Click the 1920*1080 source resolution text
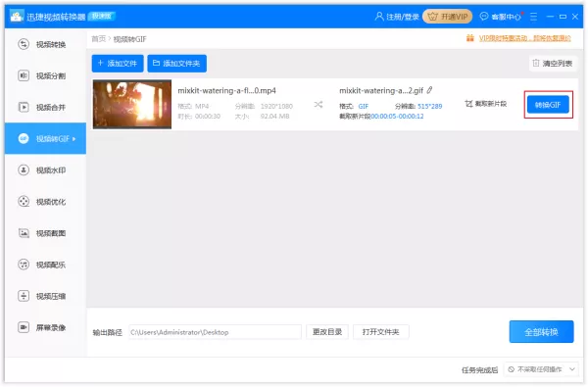 (x=276, y=107)
